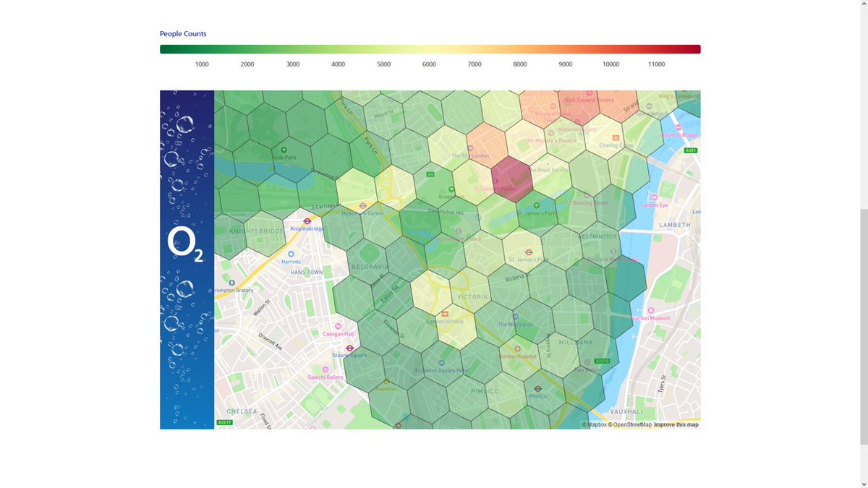Click the Hyde Park tree icon
The height and width of the screenshot is (488, 868).
pos(283,150)
